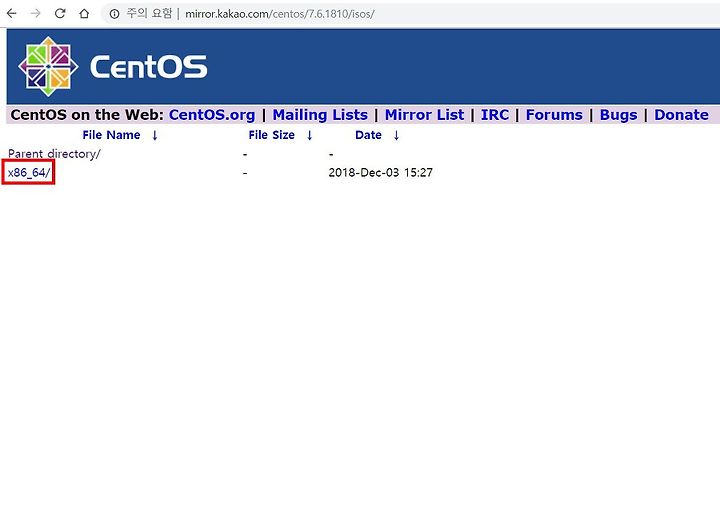
Task: Sort listing by Date header
Action: click(368, 135)
